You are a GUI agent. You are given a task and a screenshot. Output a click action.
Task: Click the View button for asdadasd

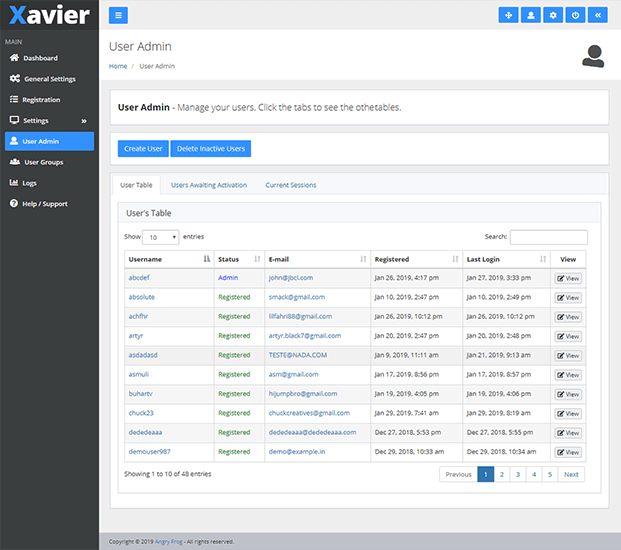tap(568, 356)
